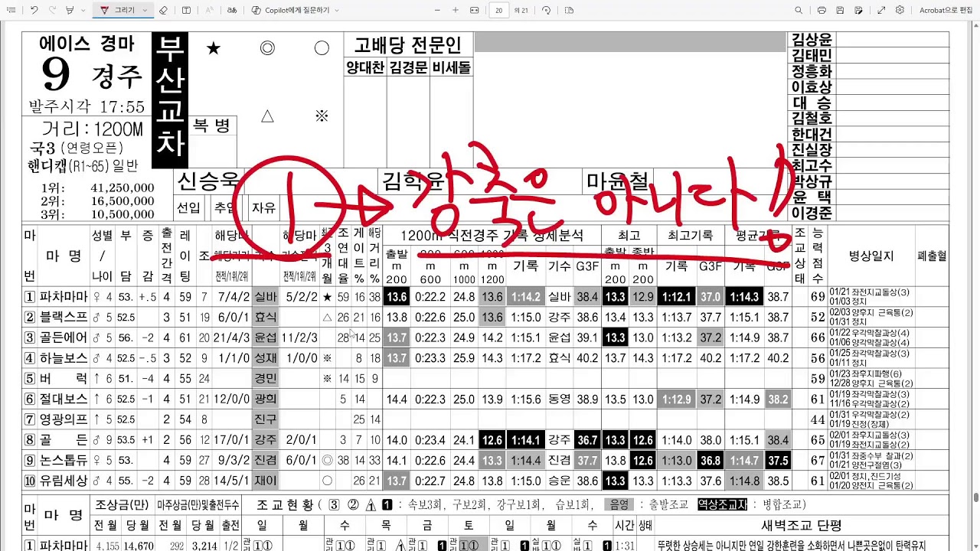Enter full screen with the expand arrows icon
This screenshot has width=980, height=551.
tap(881, 10)
